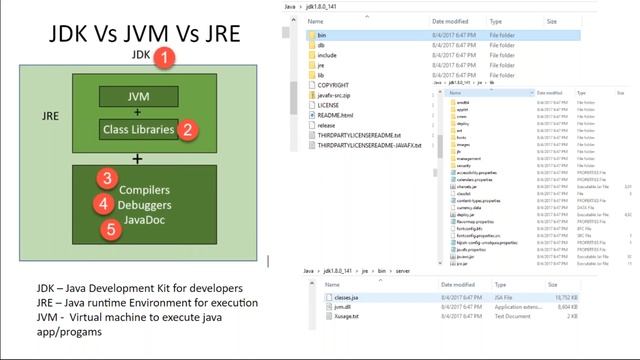The height and width of the screenshot is (360, 640).
Task: Open chevron after Java in jdk1.8.0_141 address bar
Action: (301, 7)
